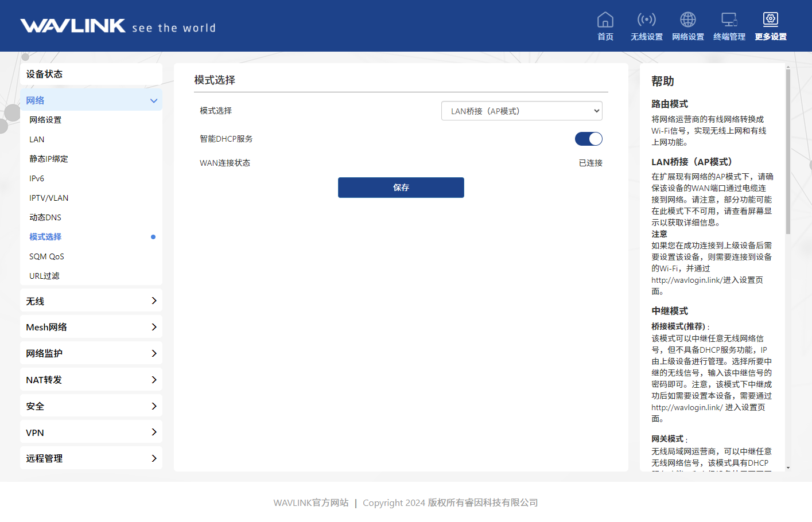Image resolution: width=812 pixels, height=522 pixels.
Task: Open the WAVLINK官方网站 footer link
Action: (x=310, y=502)
